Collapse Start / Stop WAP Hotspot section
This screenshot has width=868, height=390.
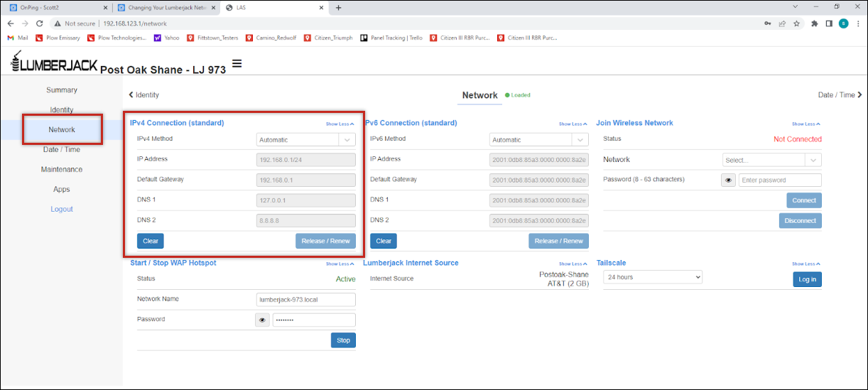coord(340,264)
